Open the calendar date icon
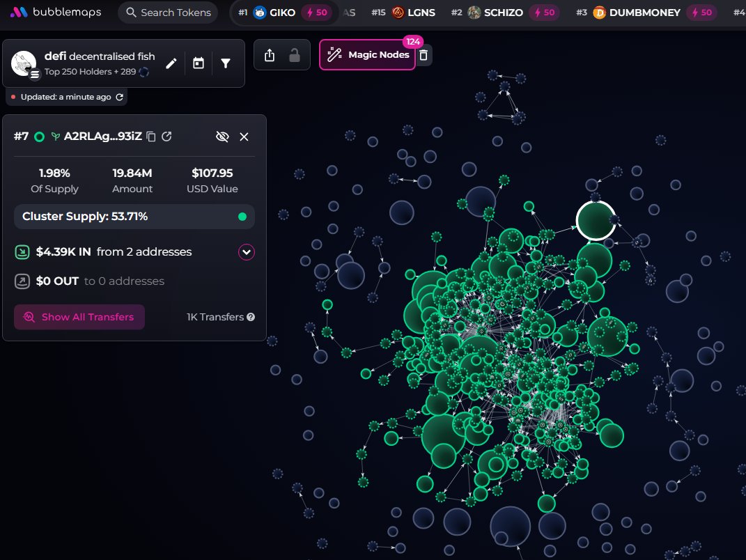This screenshot has width=746, height=560. 199,63
